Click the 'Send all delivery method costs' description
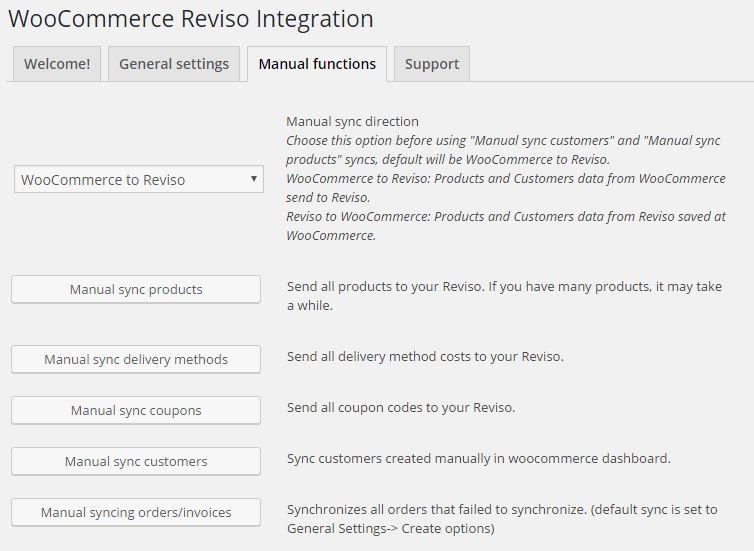The width and height of the screenshot is (754, 551). tap(425, 357)
